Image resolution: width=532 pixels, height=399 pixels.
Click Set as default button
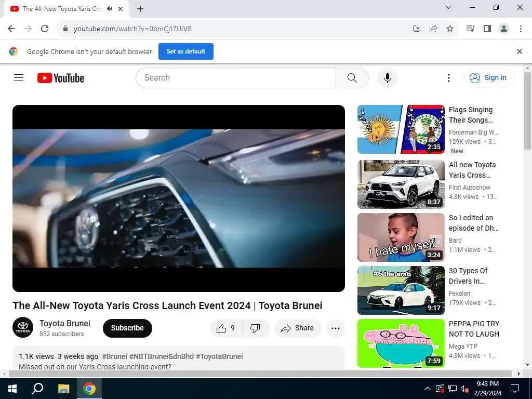(x=186, y=51)
